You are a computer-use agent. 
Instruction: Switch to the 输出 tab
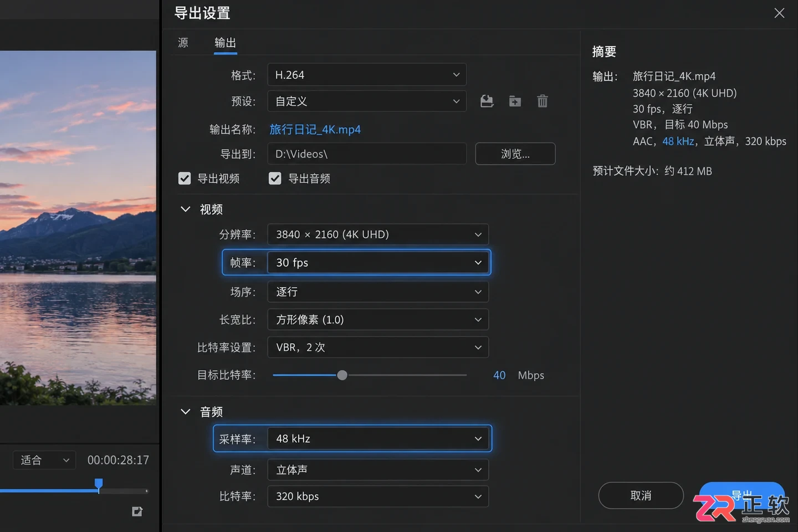226,43
